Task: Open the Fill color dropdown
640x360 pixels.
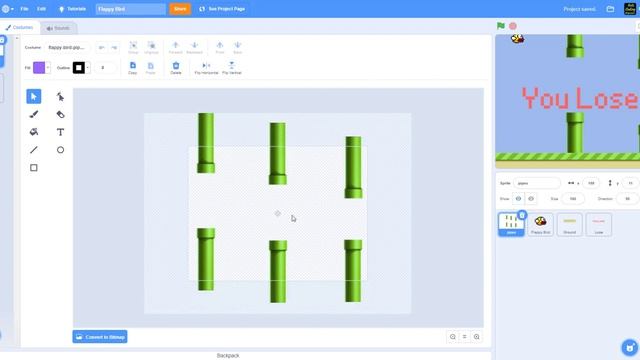Action: [x=48, y=68]
